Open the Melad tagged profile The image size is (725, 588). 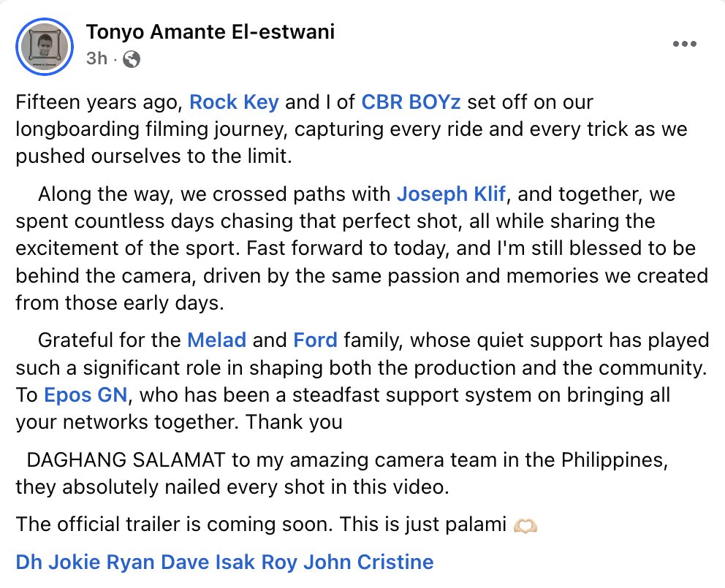point(216,340)
